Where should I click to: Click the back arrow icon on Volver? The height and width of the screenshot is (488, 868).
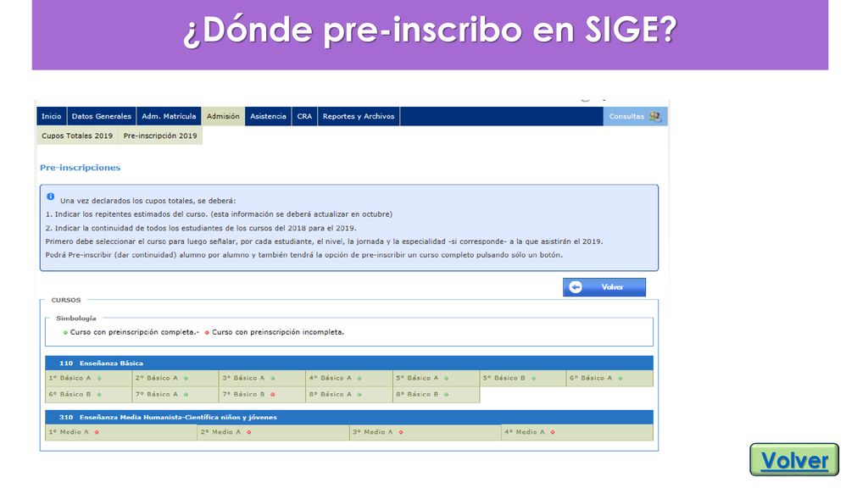[x=576, y=287]
